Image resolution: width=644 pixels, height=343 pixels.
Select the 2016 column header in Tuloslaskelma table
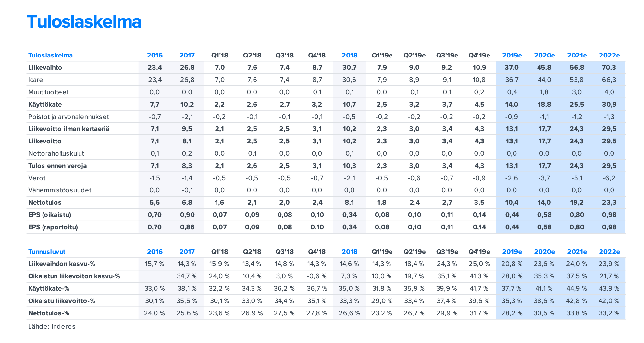(x=155, y=55)
